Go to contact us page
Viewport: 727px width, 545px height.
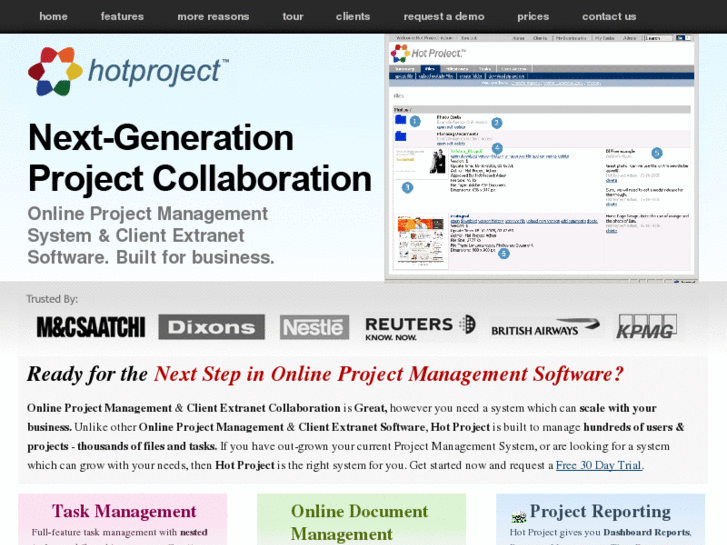point(609,17)
